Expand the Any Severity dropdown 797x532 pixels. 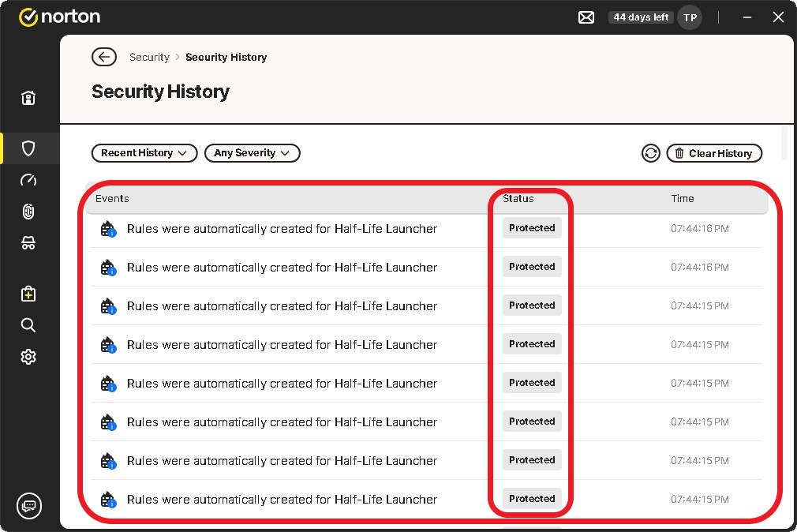[x=252, y=153]
